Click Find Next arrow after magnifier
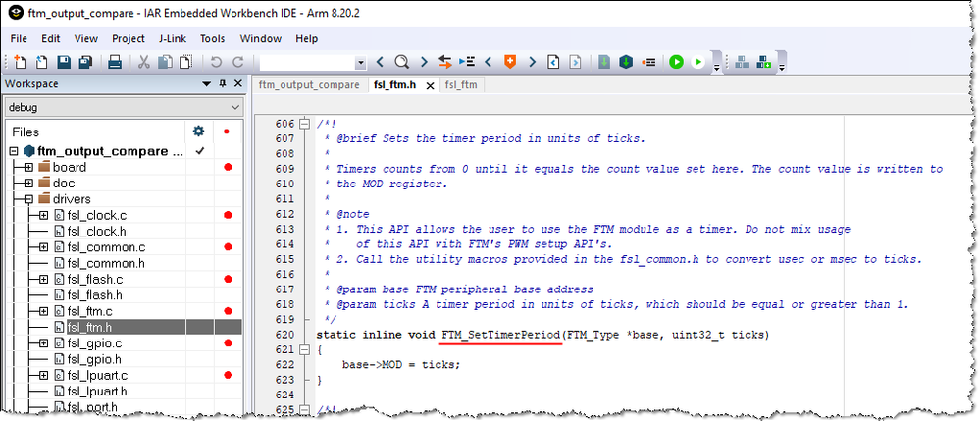 424,62
